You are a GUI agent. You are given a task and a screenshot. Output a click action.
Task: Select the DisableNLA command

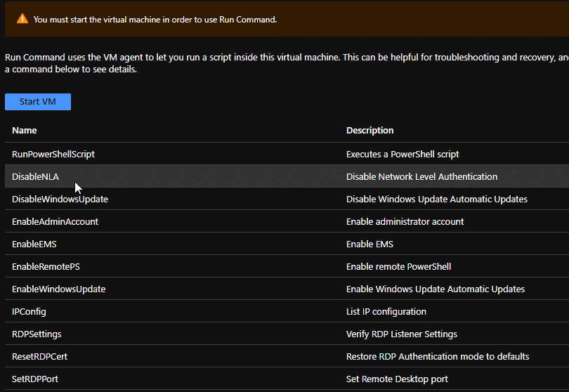pyautogui.click(x=36, y=177)
